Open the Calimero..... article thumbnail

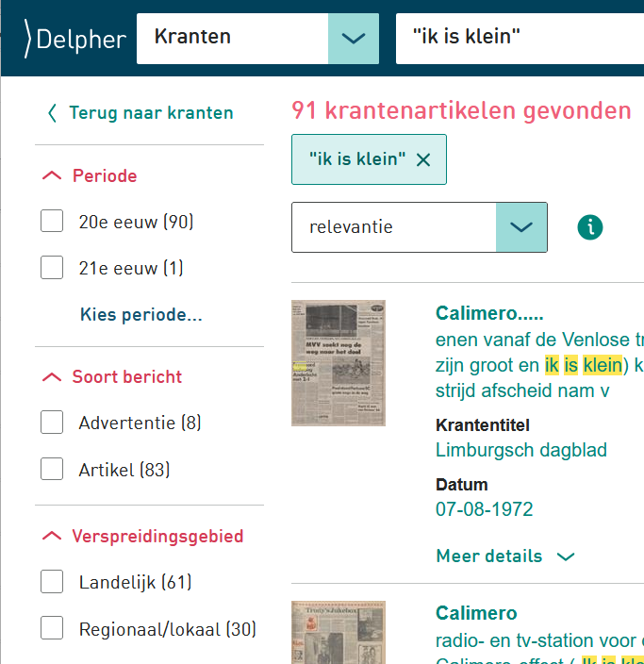coord(339,363)
